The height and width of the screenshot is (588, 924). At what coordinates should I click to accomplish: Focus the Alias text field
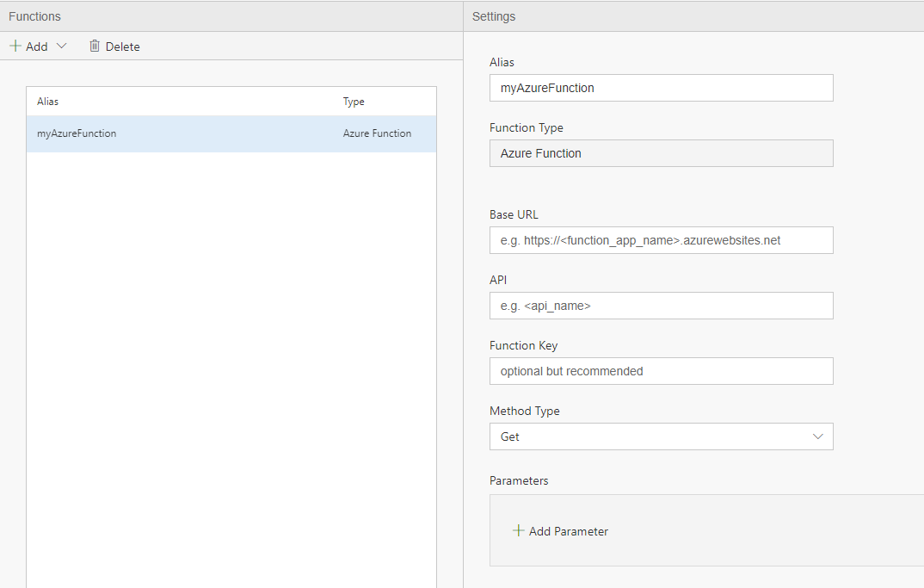(x=661, y=88)
